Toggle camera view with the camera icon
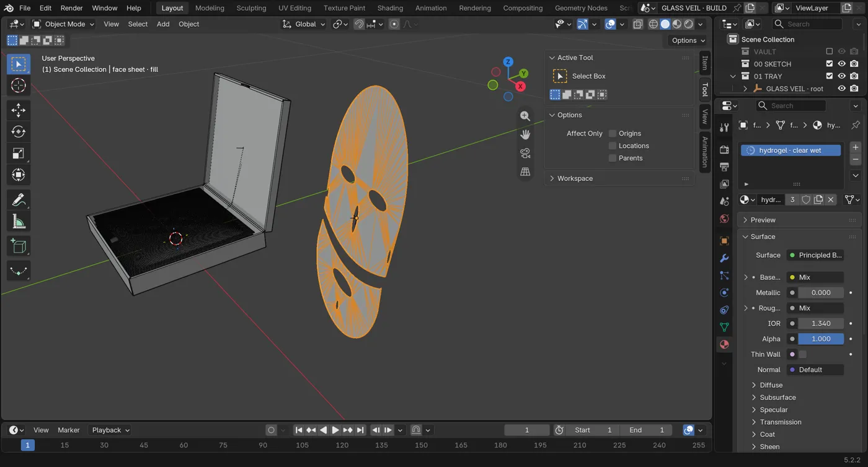 click(x=525, y=153)
